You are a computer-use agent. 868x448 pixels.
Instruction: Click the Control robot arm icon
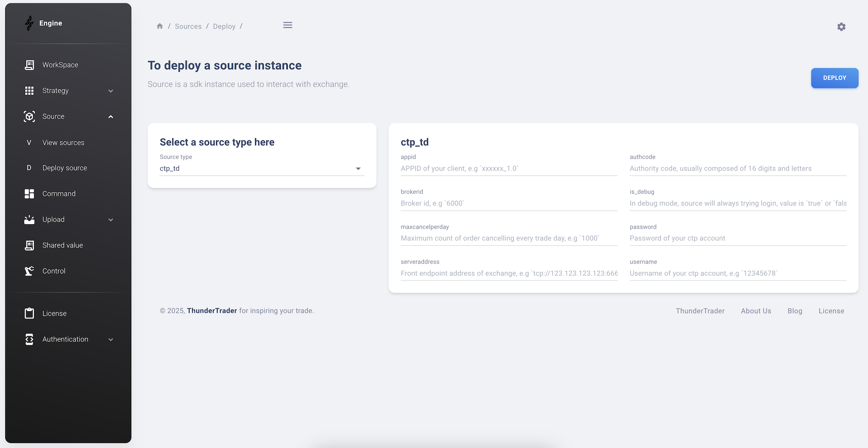(29, 271)
